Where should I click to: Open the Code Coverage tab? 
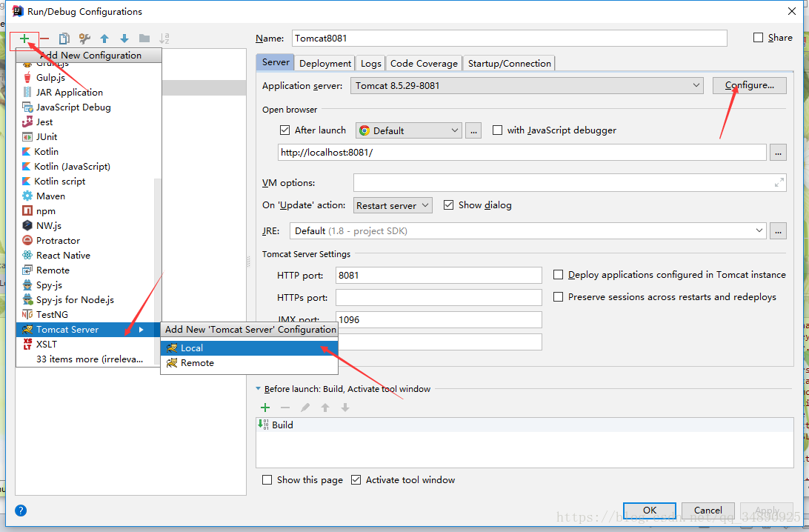coord(424,64)
